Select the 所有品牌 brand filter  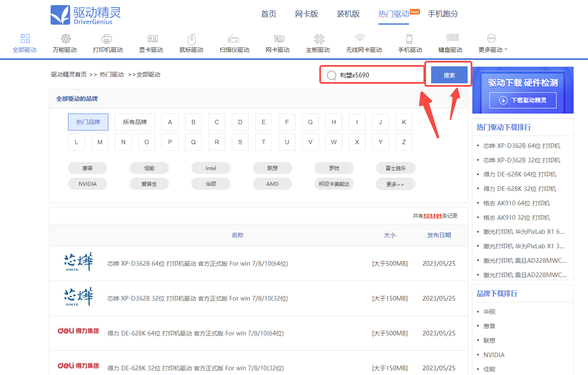point(135,122)
